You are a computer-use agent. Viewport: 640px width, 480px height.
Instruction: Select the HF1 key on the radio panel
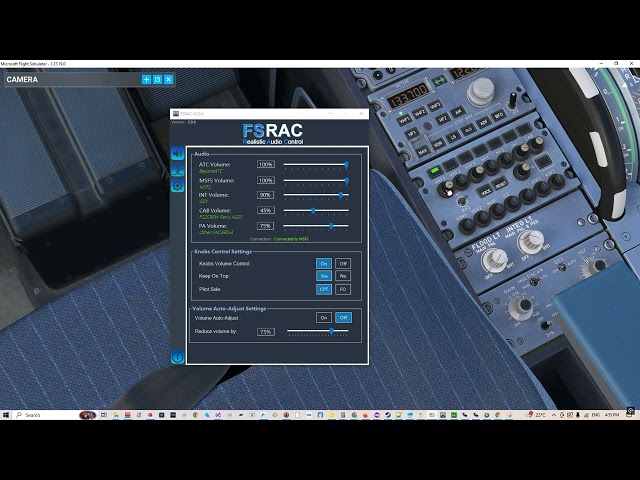pyautogui.click(x=411, y=133)
